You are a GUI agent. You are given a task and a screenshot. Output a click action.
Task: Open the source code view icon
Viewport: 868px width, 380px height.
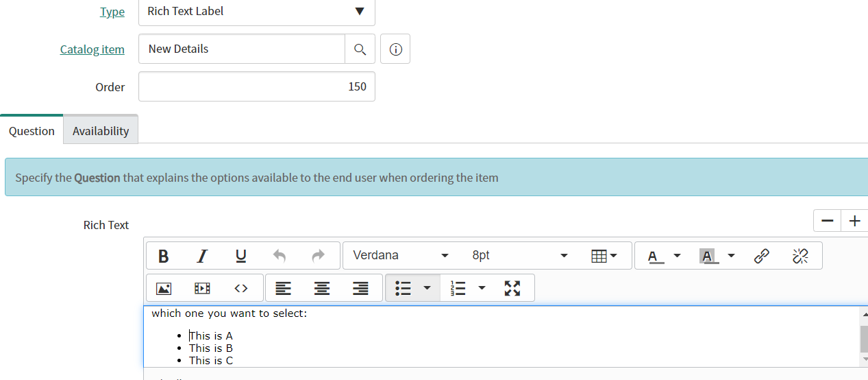tap(240, 289)
